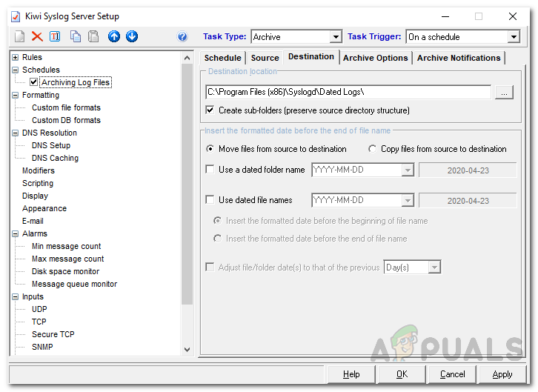Screen dimensions: 538x392
Task: Click the Kiwi Syslog title bar icon
Action: point(16,16)
